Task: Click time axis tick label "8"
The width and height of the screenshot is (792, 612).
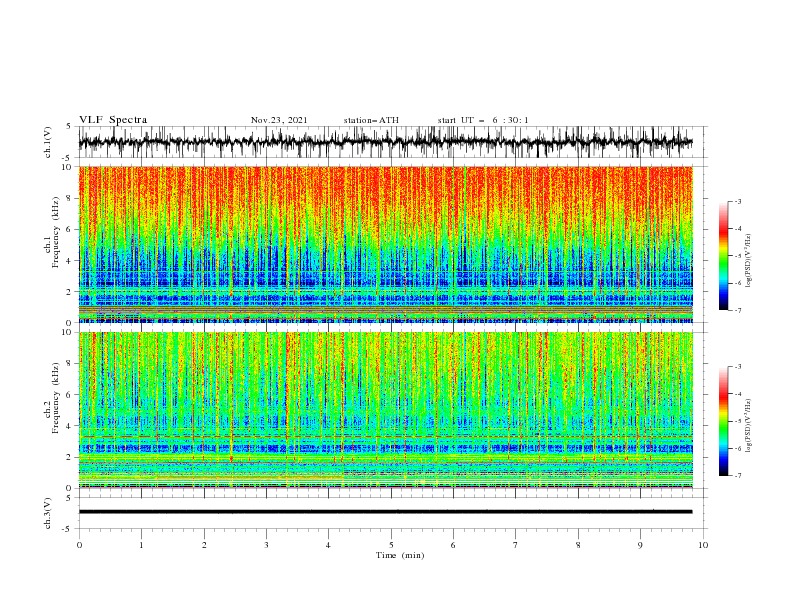Action: coord(578,545)
